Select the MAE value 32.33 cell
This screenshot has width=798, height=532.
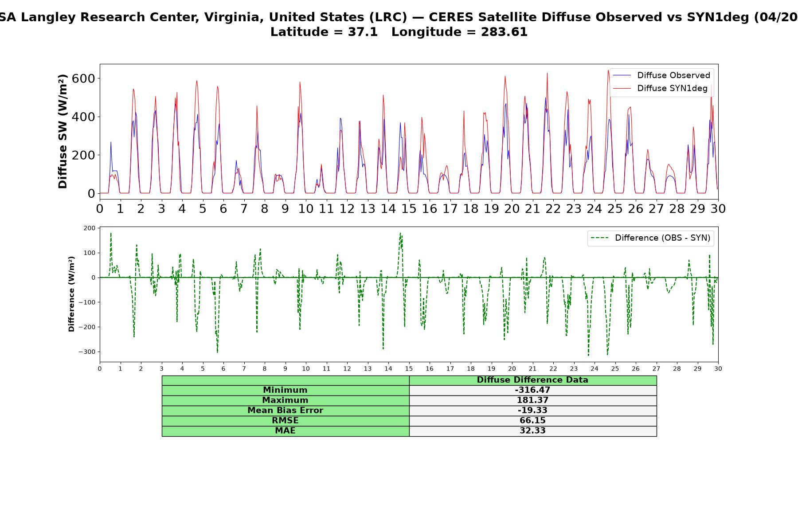click(532, 431)
